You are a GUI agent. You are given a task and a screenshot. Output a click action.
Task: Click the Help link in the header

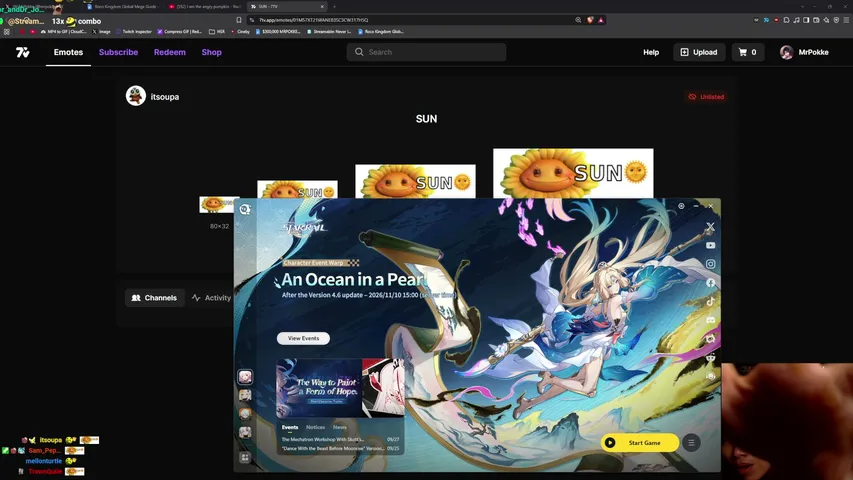click(651, 52)
